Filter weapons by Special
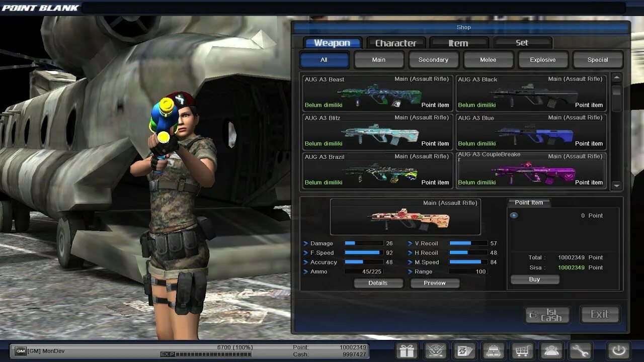Screen dimensions: 644x362 click(x=598, y=60)
